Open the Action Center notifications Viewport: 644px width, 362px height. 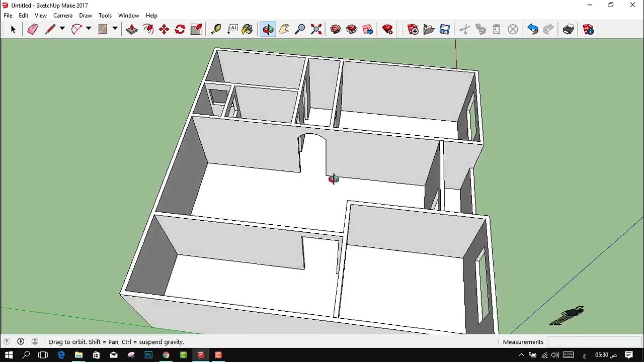629,355
